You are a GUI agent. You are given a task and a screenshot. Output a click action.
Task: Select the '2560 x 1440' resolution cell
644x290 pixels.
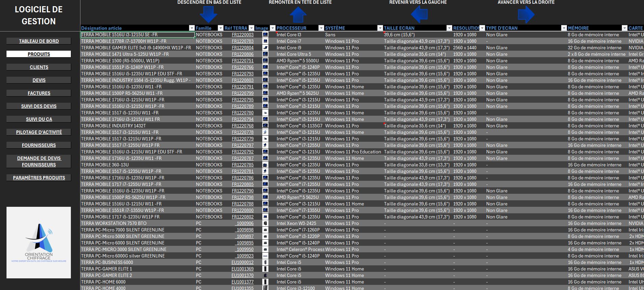pos(469,48)
